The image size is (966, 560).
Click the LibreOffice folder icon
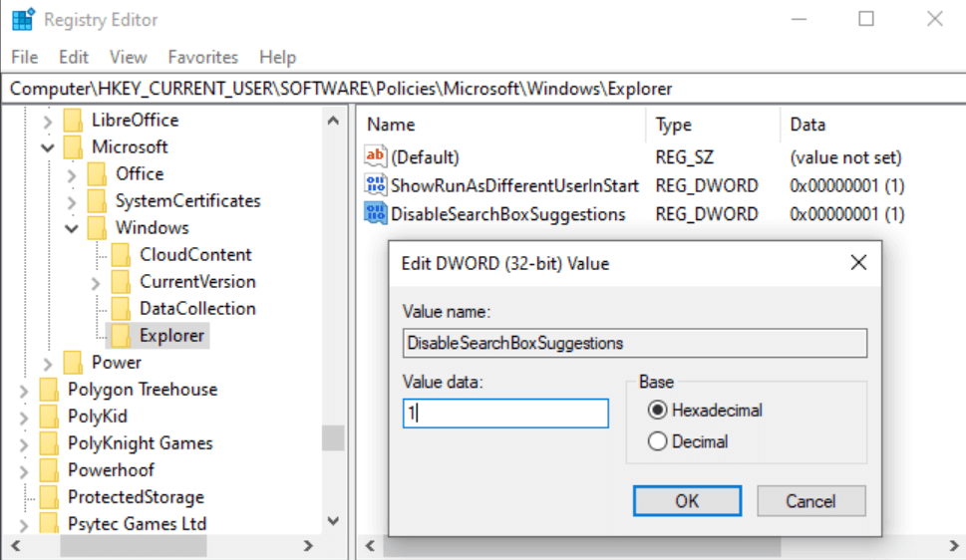pyautogui.click(x=73, y=121)
